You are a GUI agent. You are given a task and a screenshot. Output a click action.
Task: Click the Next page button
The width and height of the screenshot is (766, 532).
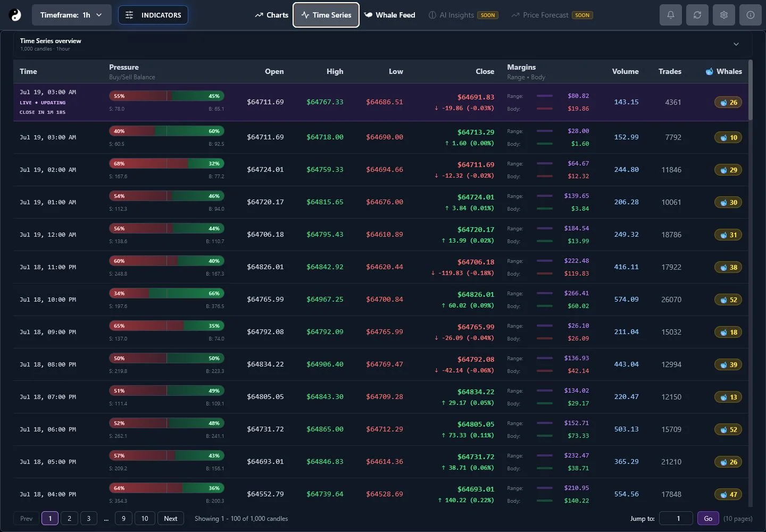[171, 518]
